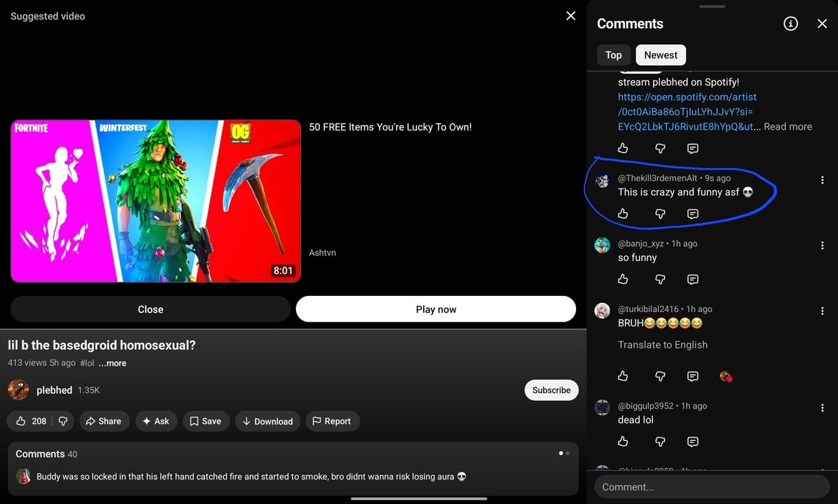Like the Thekill3rdemenAlt comment
Viewport: 838px width, 504px height.
click(x=623, y=214)
